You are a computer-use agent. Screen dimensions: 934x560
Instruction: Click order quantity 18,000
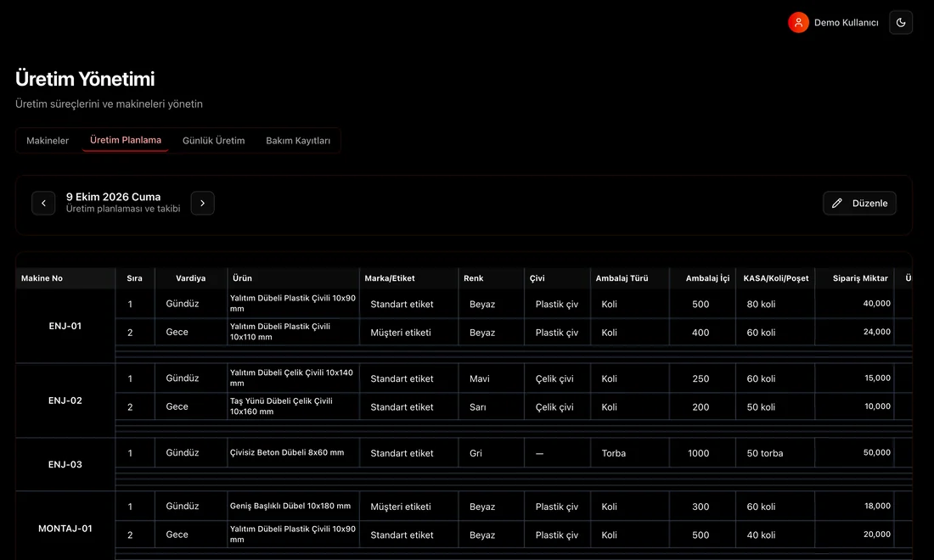(877, 506)
